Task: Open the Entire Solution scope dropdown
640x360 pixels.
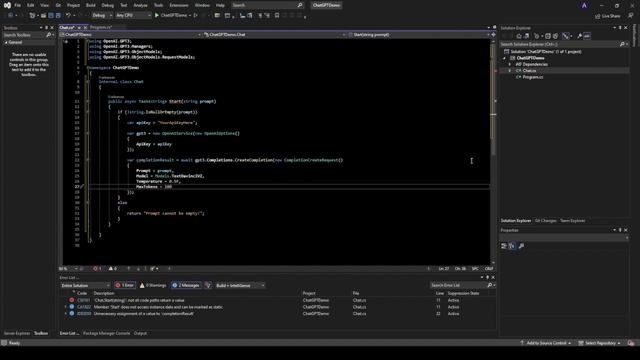Action: [85, 285]
